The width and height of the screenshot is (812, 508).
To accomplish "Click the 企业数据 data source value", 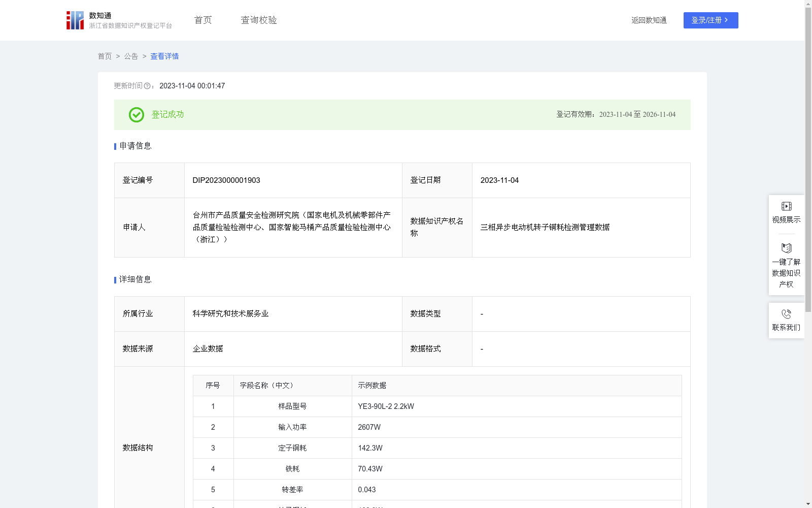I will [x=208, y=349].
